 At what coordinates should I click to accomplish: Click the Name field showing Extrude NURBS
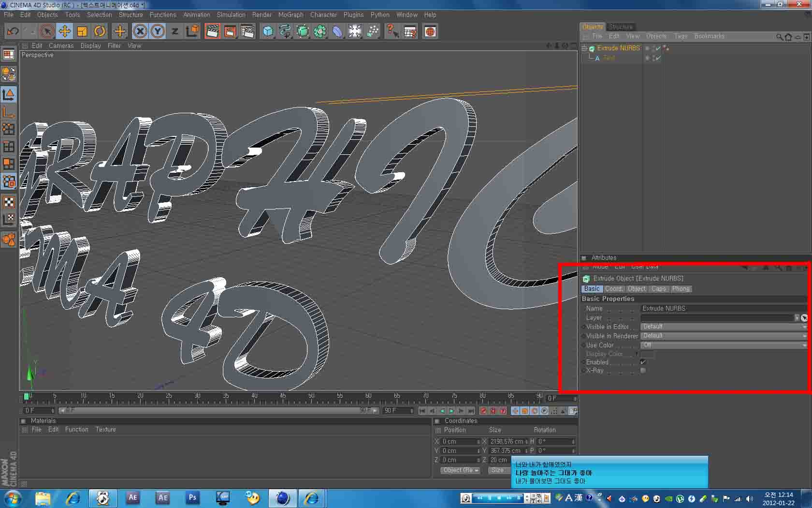click(x=724, y=309)
